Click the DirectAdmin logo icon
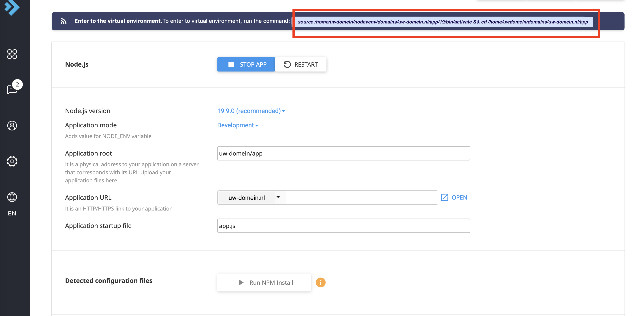This screenshot has height=316, width=644. (x=12, y=8)
